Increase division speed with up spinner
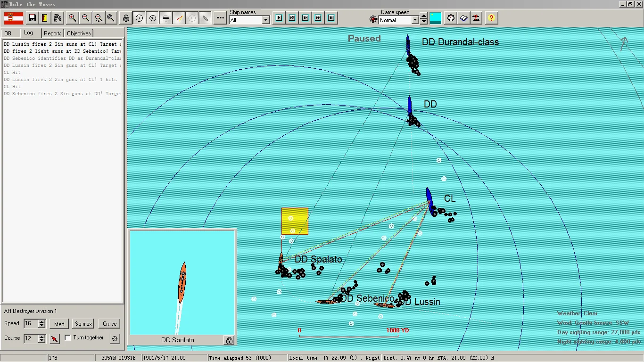Image resolution: width=644 pixels, height=362 pixels. [x=42, y=321]
